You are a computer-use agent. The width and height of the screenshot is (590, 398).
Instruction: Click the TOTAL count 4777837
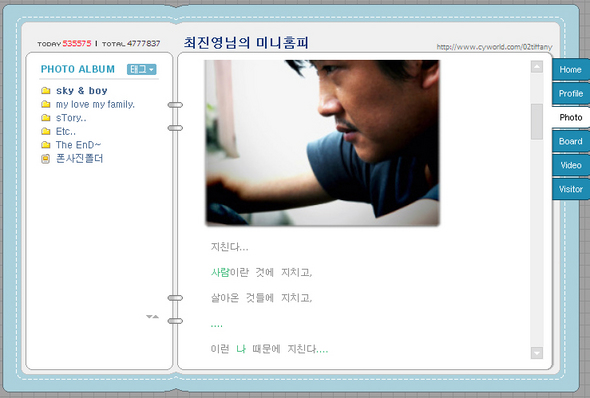click(x=143, y=44)
